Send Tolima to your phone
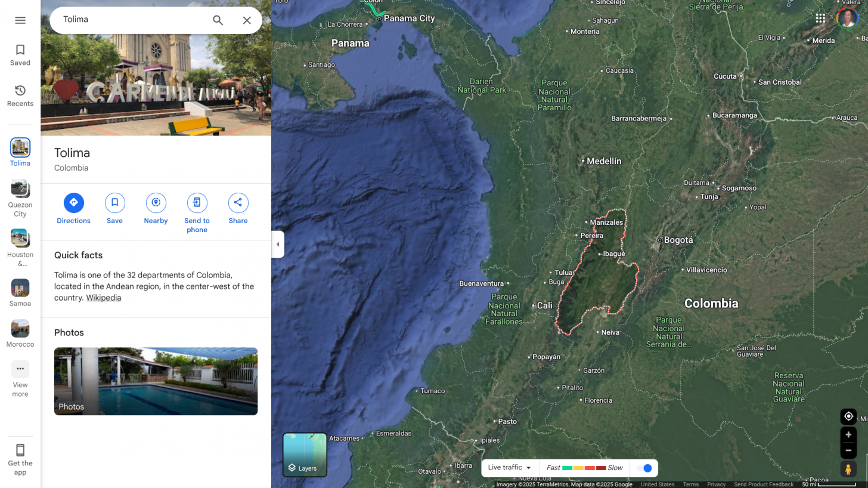The height and width of the screenshot is (488, 868). (x=197, y=203)
